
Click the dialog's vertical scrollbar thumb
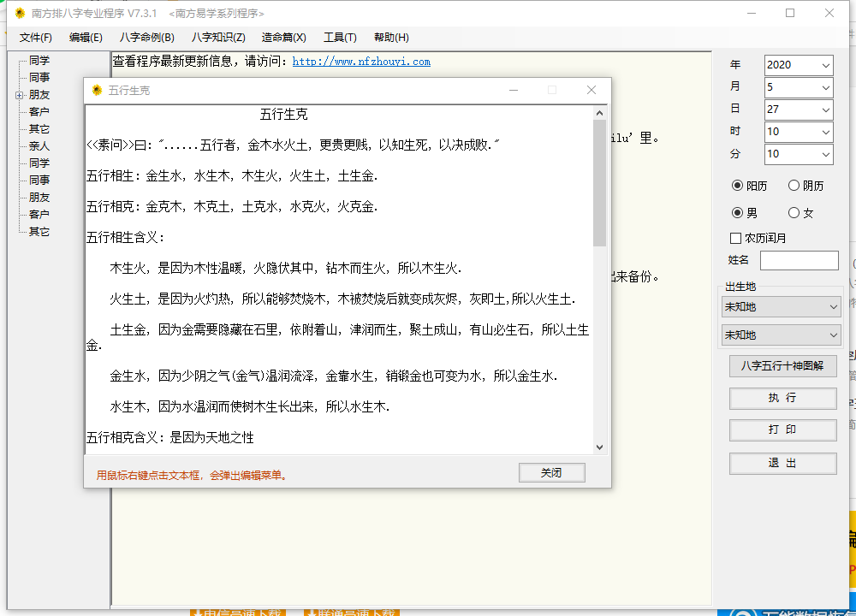point(599,184)
